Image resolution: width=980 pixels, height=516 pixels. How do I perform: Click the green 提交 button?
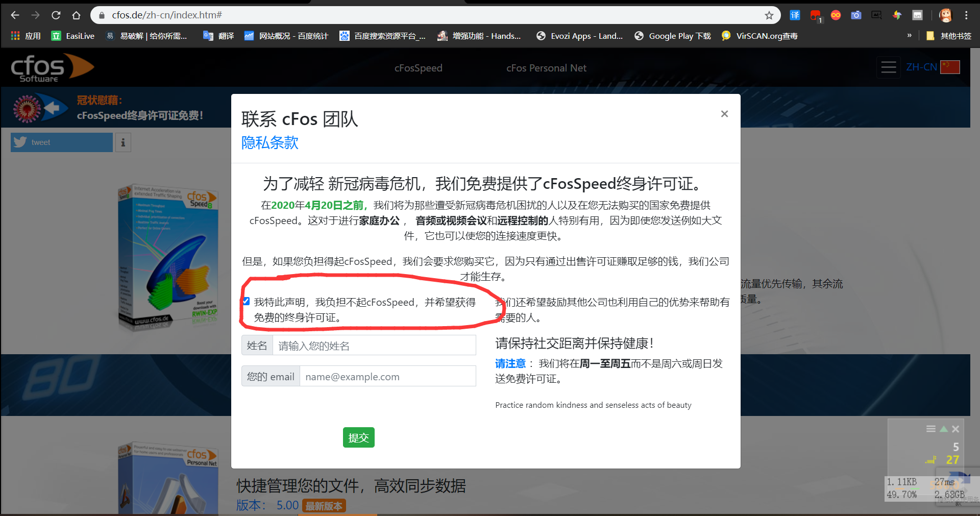358,437
